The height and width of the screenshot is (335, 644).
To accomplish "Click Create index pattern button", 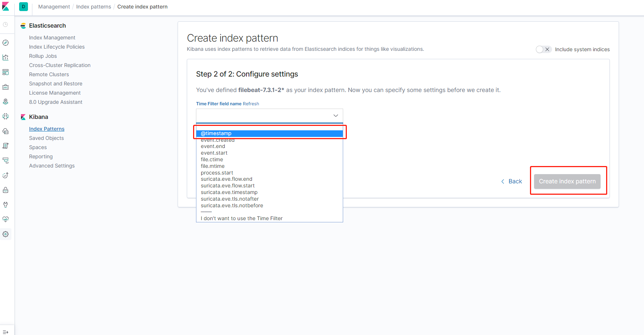I will 567,181.
